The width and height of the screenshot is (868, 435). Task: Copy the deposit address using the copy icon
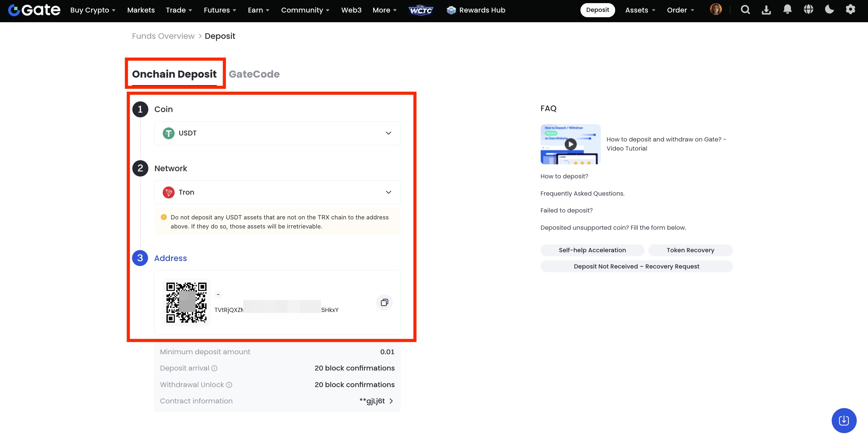[384, 302]
